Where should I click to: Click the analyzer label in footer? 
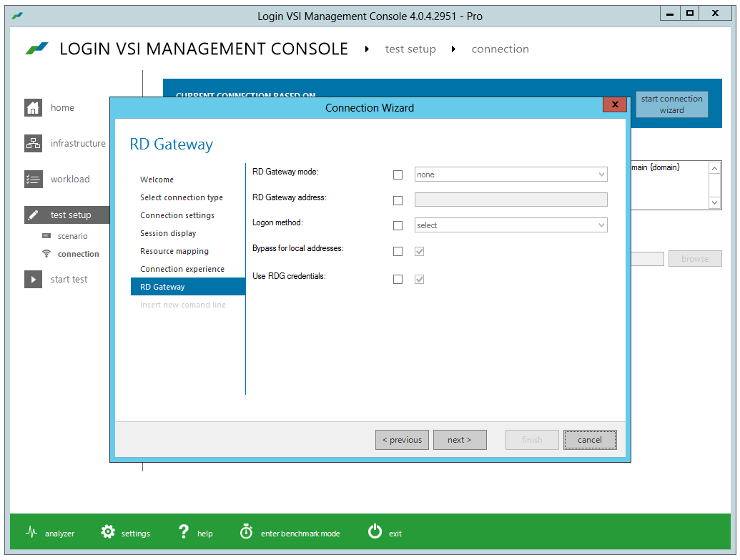(x=59, y=534)
